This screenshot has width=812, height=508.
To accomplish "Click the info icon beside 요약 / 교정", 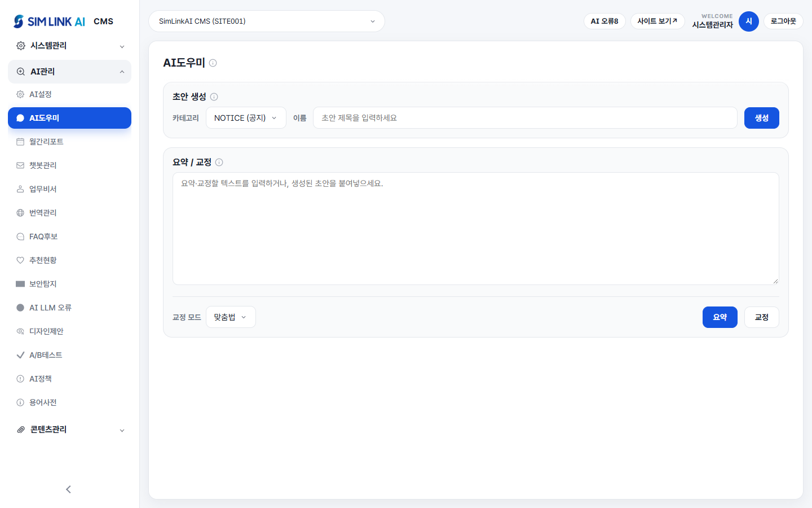I will tap(219, 163).
